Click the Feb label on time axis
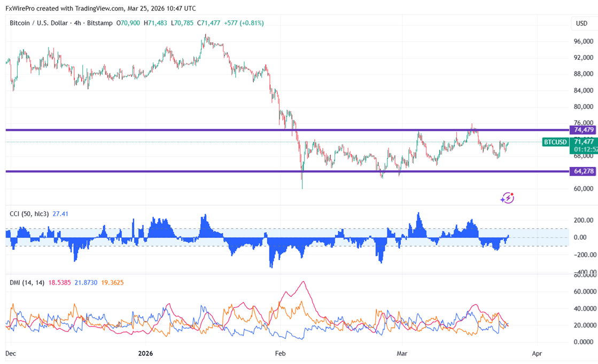598x364 pixels. coord(281,353)
